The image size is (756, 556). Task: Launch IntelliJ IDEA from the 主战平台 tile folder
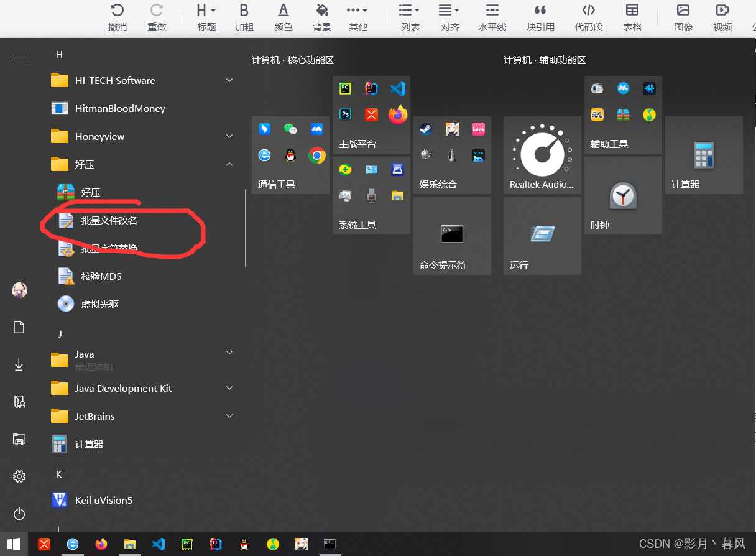click(x=371, y=88)
